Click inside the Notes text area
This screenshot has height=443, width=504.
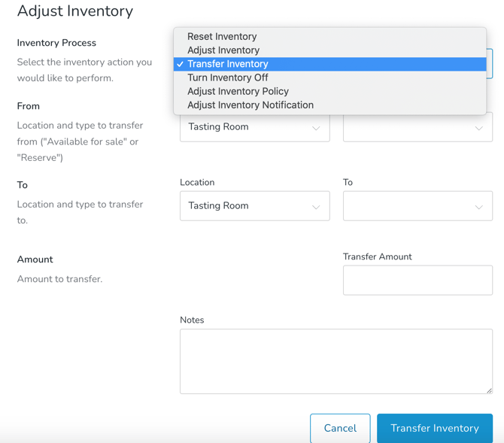335,361
